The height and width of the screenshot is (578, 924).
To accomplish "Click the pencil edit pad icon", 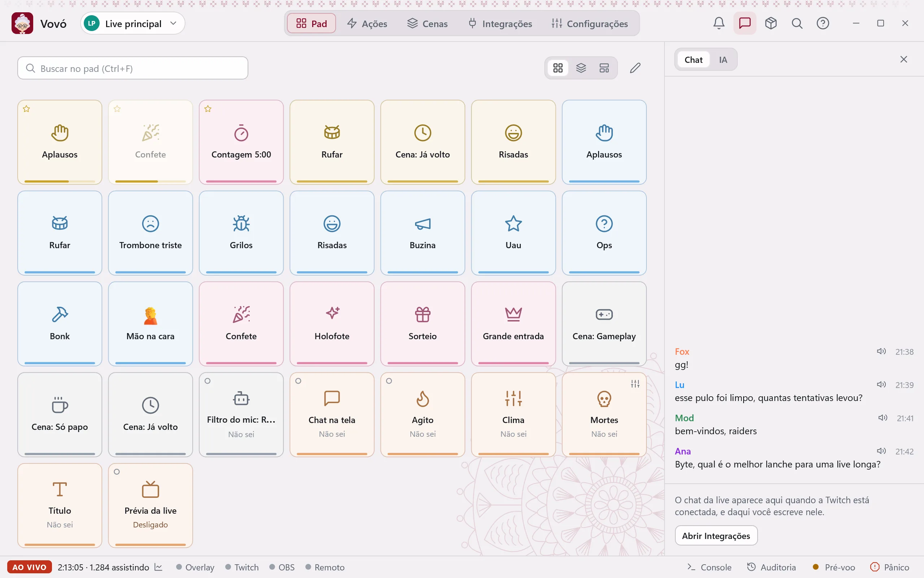I will coord(635,68).
